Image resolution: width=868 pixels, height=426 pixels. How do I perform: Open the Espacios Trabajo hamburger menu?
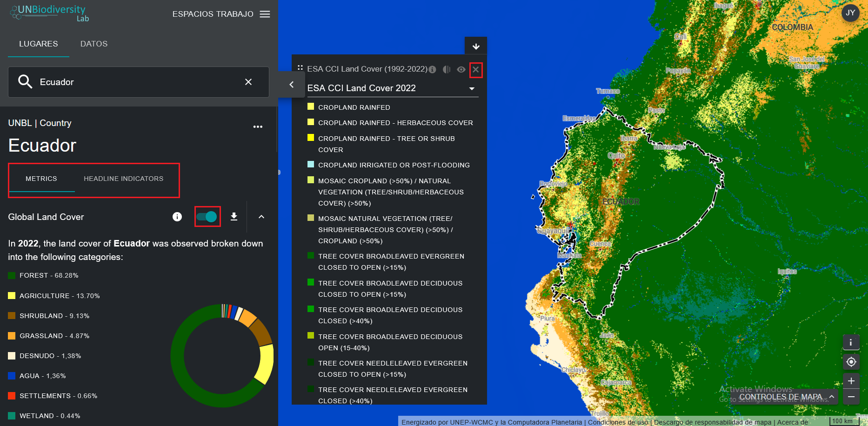[265, 14]
